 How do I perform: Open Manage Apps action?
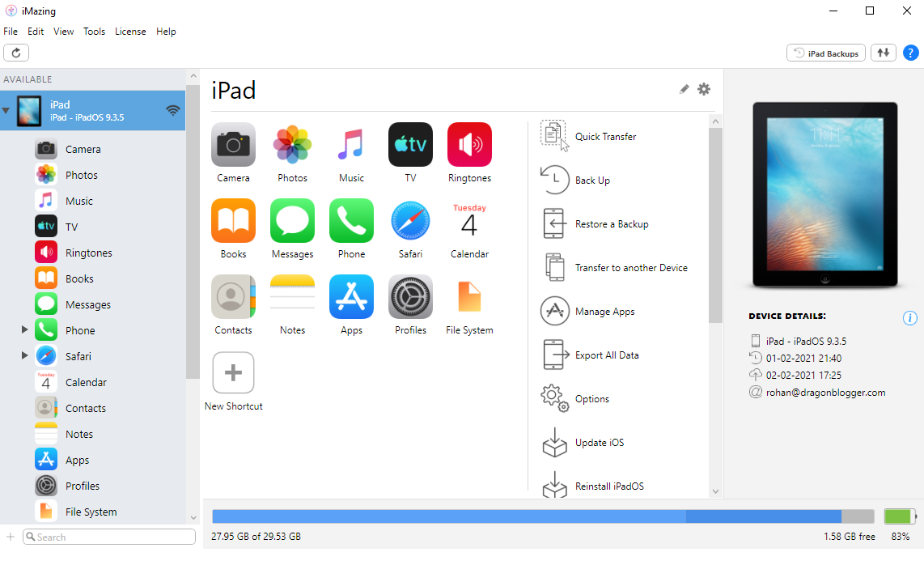554,311
